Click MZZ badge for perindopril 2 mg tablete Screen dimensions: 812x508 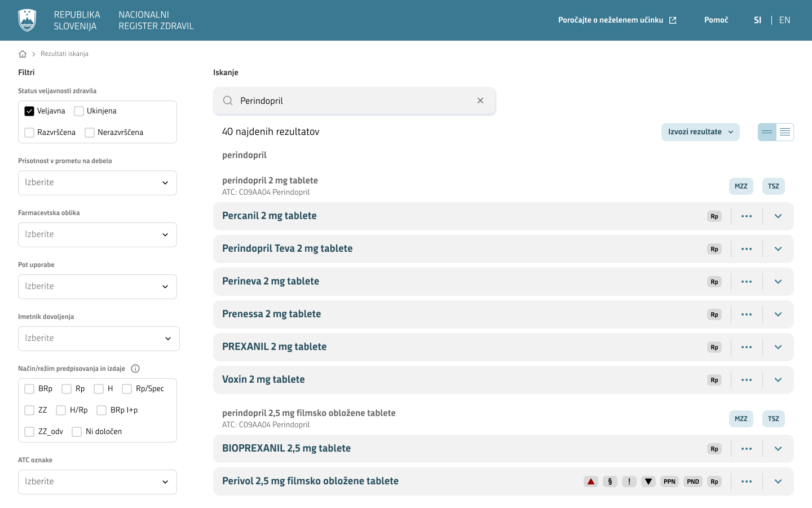pos(741,186)
